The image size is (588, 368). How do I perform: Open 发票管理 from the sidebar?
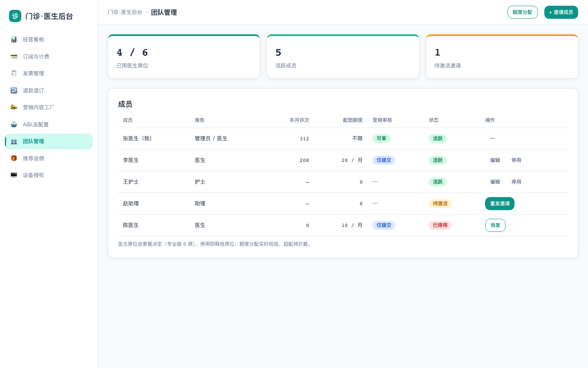point(49,74)
